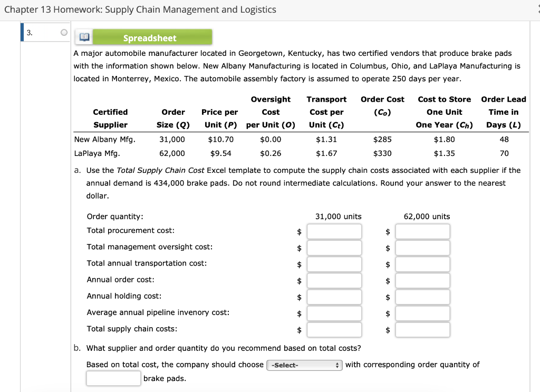Click annual order cost field for 31,000 units
This screenshot has width=540, height=392.
pyautogui.click(x=334, y=280)
